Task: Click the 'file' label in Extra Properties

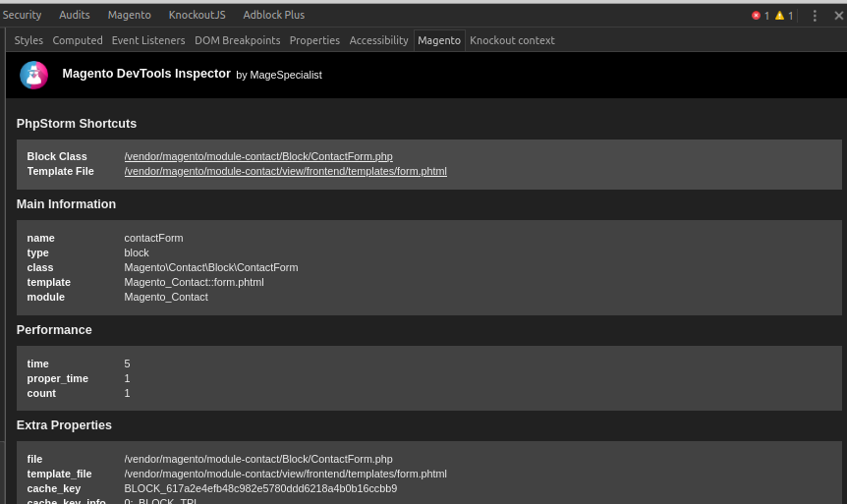Action: (34, 459)
